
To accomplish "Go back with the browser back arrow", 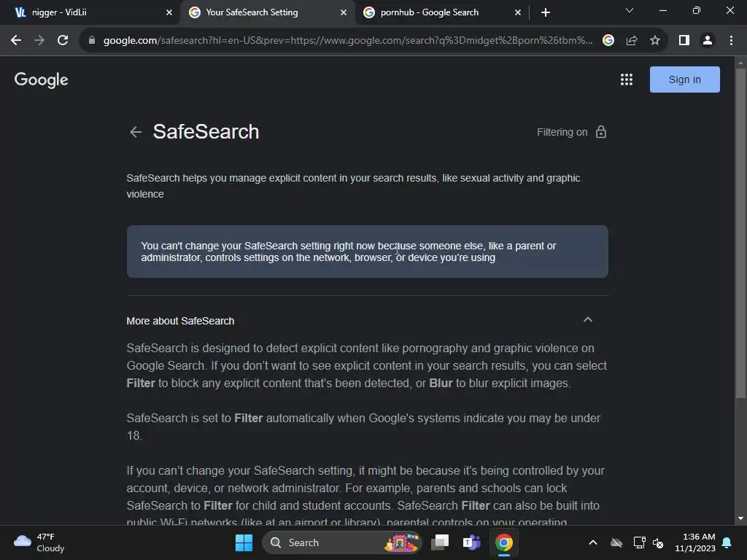I will [x=16, y=41].
